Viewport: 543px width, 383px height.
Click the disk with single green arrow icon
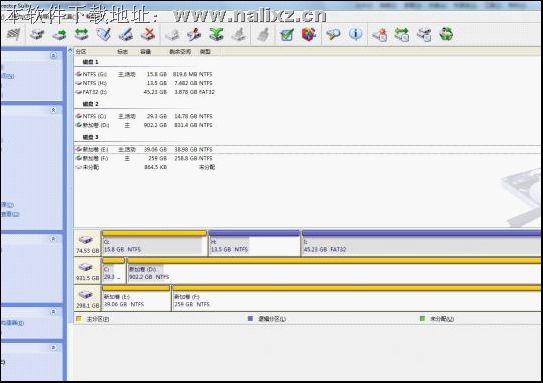tap(59, 34)
